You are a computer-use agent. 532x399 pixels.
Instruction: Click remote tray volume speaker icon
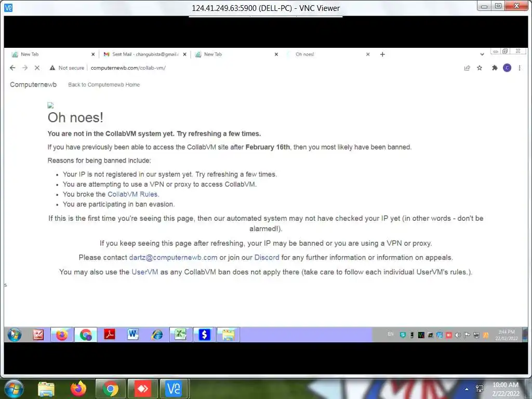tap(458, 335)
